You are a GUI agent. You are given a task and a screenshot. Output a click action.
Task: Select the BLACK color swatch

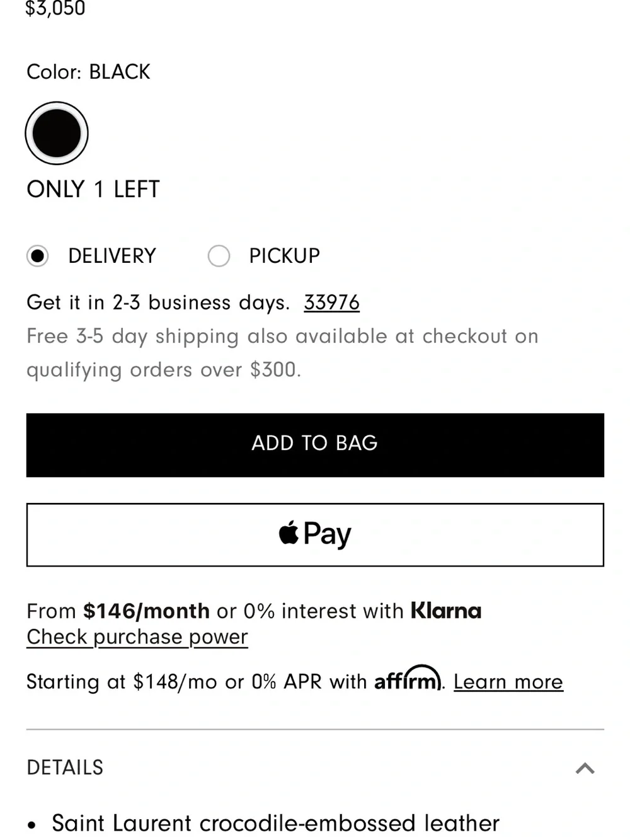(57, 133)
